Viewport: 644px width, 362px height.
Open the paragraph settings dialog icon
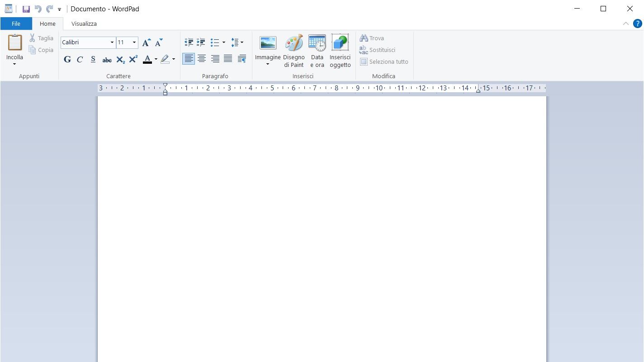(242, 59)
